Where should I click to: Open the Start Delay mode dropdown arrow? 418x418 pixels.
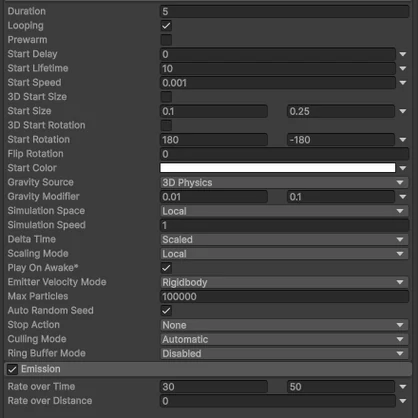pyautogui.click(x=403, y=54)
